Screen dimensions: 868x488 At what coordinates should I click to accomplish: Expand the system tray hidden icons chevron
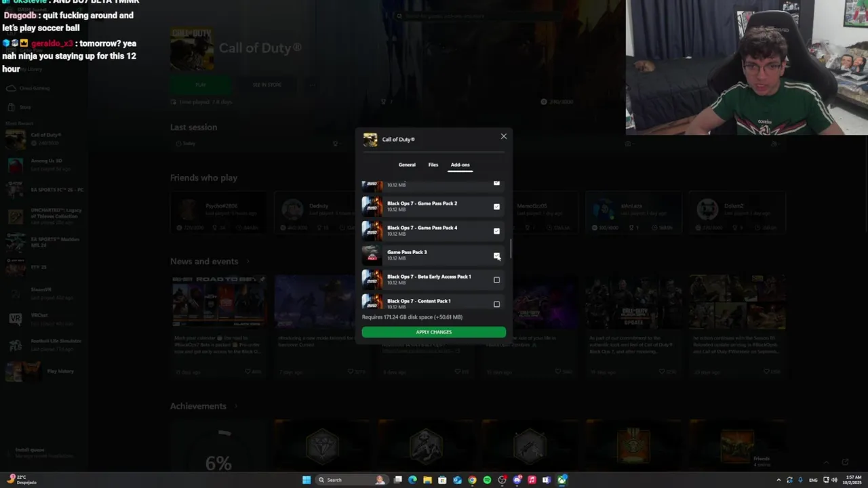[x=778, y=480]
